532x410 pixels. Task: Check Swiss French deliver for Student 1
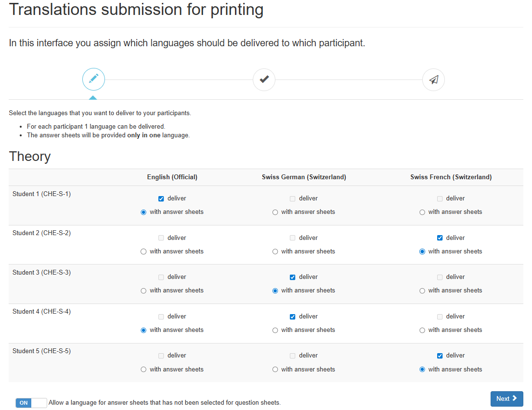click(440, 198)
